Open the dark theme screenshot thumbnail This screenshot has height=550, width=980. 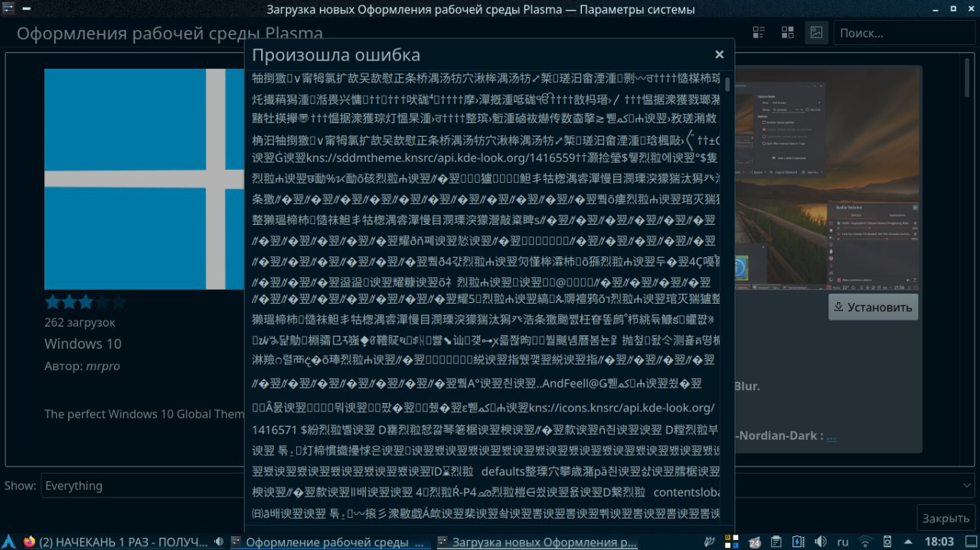826,178
